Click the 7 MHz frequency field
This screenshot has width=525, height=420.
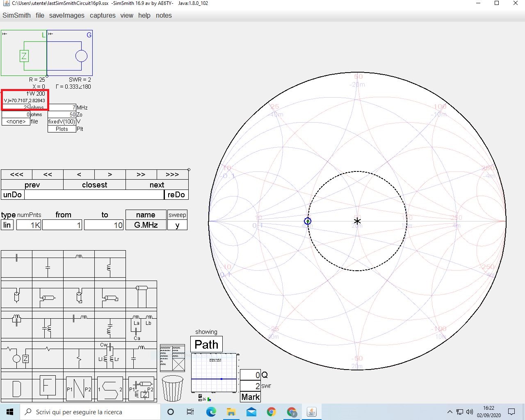[x=62, y=107]
